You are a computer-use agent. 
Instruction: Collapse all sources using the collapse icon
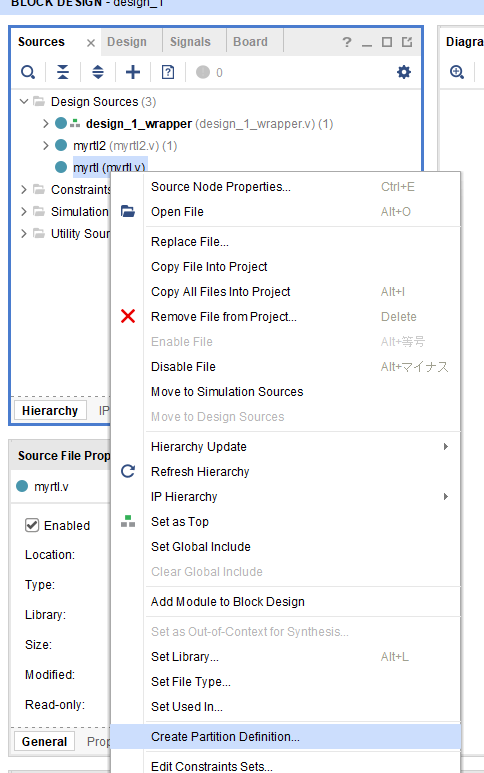click(63, 72)
